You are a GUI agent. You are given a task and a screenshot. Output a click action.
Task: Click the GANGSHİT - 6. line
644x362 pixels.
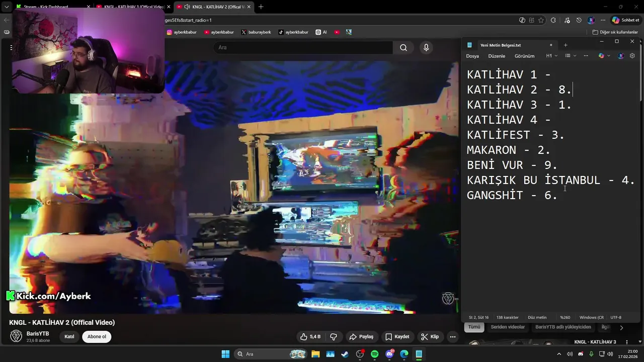512,195
